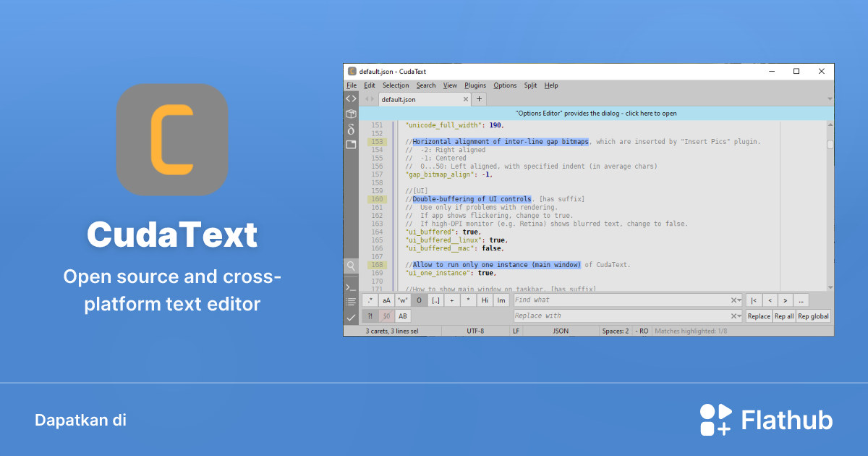Open the Code Tree sidebar panel
This screenshot has width=868, height=456.
tap(351, 98)
